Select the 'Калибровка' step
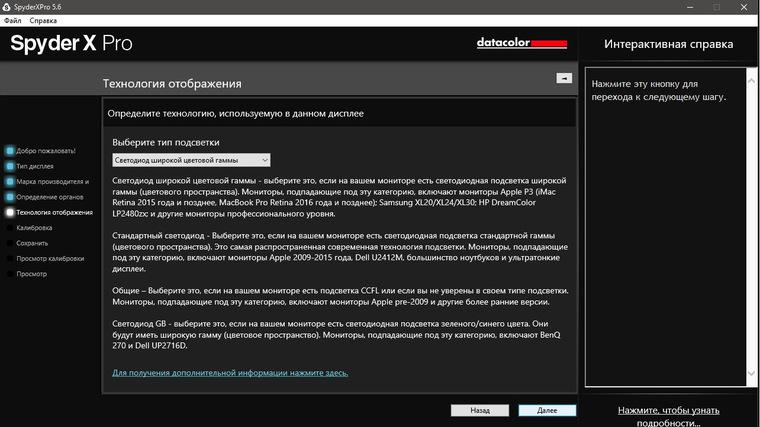 [x=34, y=228]
